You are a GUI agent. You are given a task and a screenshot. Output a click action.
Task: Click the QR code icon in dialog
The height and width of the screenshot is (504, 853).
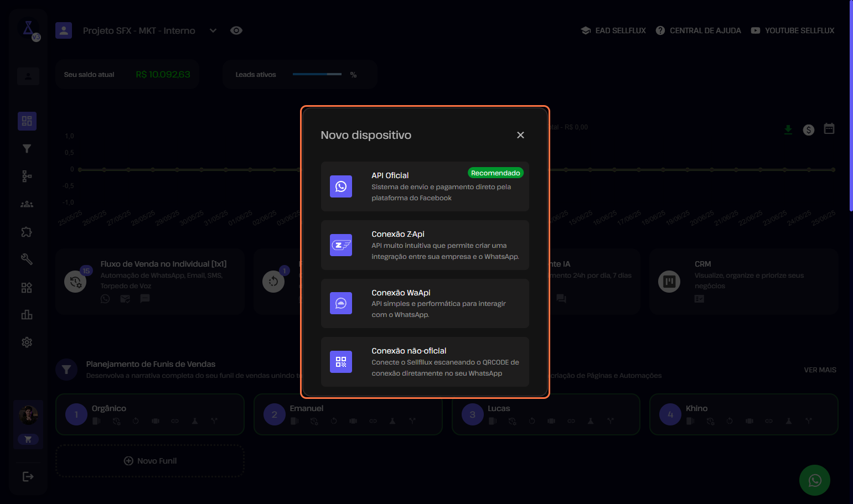point(341,362)
